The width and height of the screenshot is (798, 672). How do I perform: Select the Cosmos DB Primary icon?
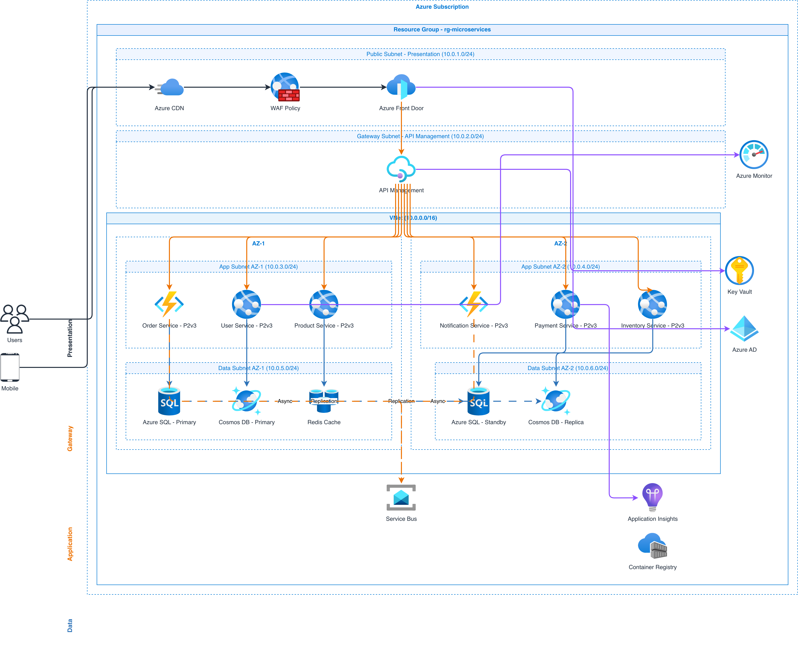point(247,401)
